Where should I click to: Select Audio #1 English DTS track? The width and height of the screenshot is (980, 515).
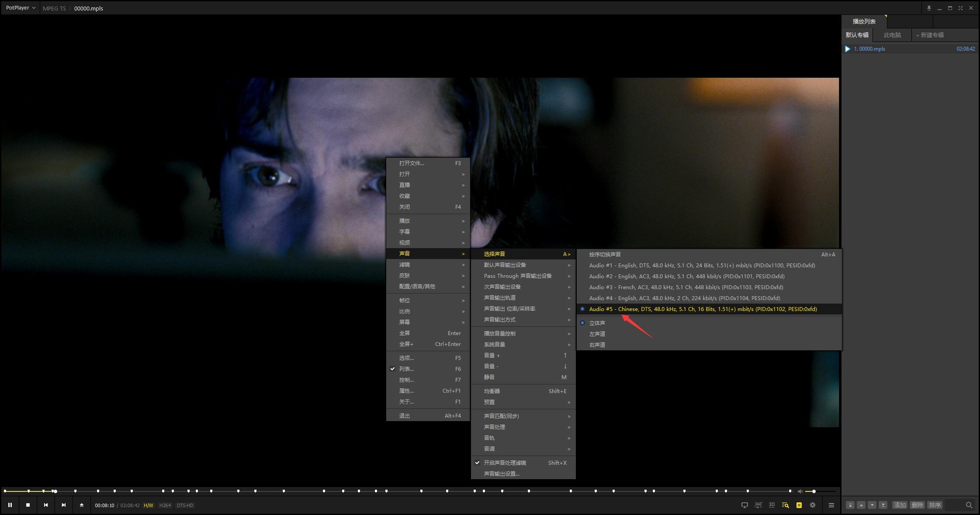709,265
